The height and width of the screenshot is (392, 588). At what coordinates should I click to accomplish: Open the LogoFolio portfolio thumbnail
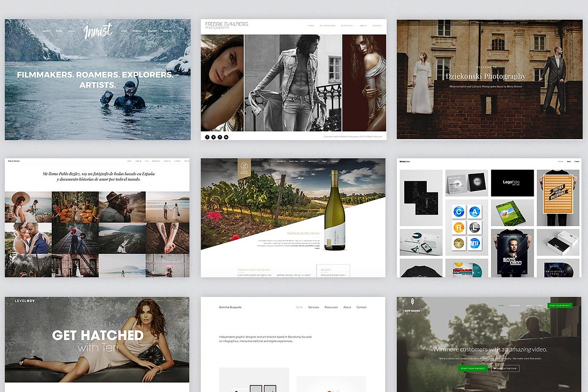coord(513,183)
